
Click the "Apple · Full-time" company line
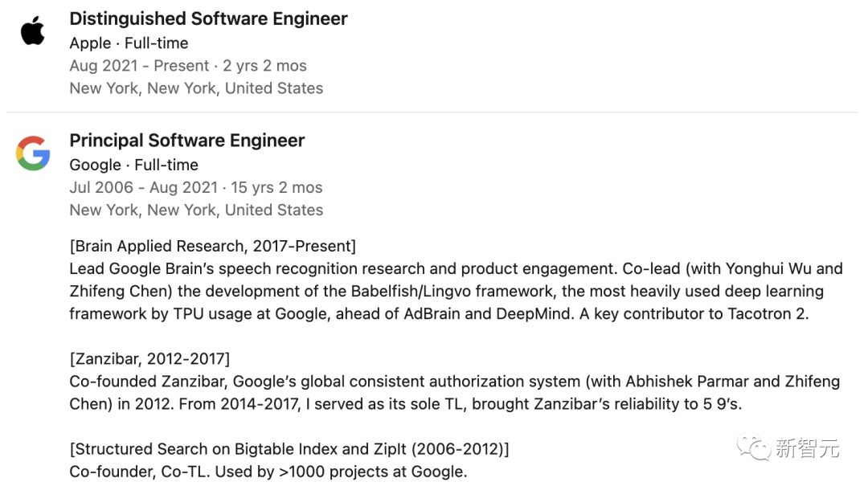tap(129, 43)
